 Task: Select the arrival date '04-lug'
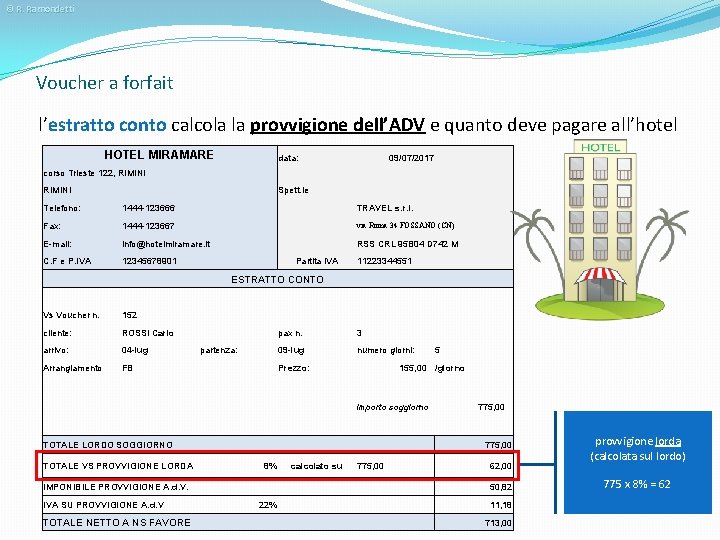click(135, 350)
